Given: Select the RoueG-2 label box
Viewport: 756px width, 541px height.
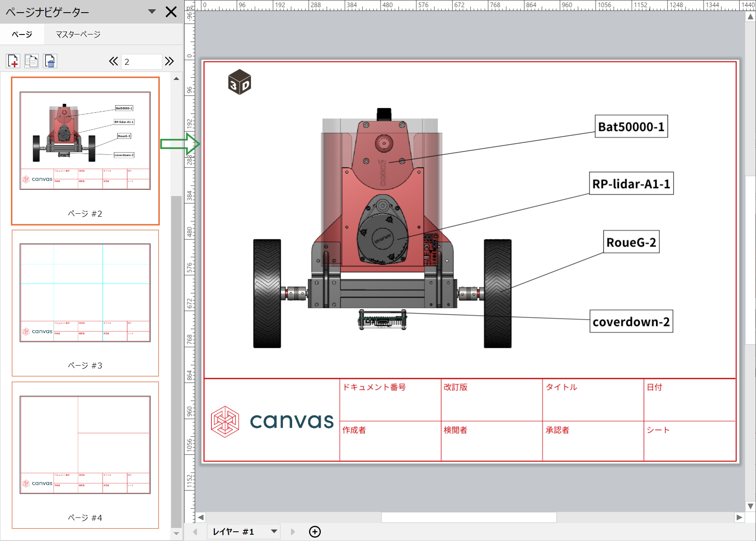Looking at the screenshot, I should (631, 242).
